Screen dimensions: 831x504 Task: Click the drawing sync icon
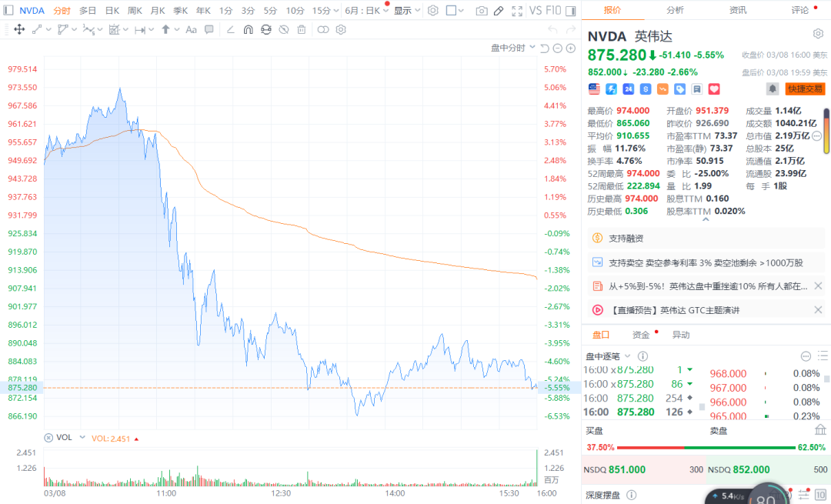266,30
